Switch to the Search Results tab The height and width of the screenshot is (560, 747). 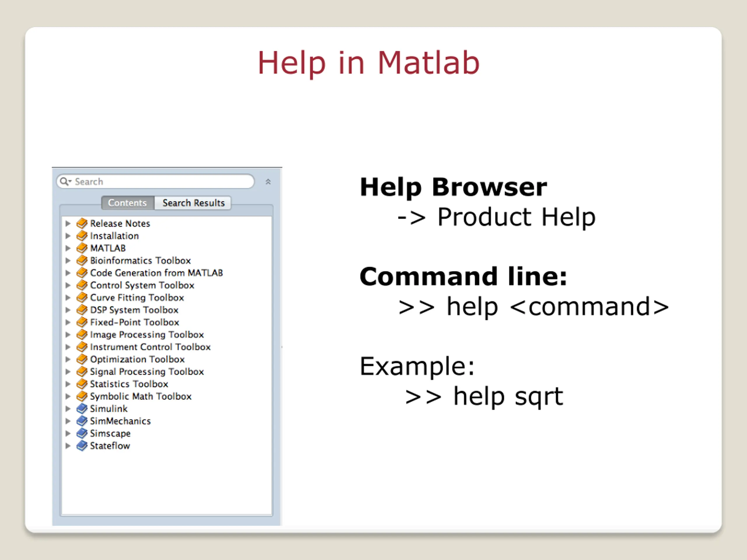coord(193,203)
